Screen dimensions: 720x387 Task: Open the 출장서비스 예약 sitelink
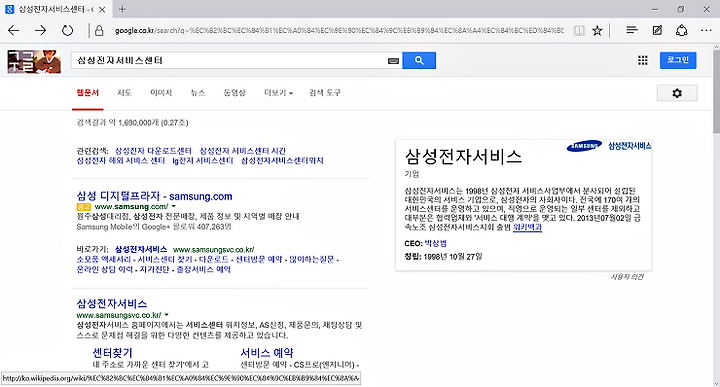203,269
